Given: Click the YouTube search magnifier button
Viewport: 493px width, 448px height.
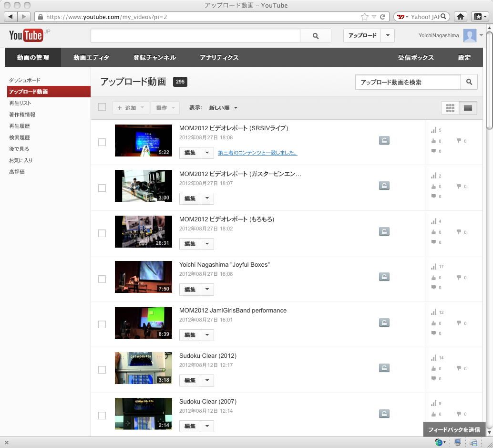Looking at the screenshot, I should coord(315,36).
